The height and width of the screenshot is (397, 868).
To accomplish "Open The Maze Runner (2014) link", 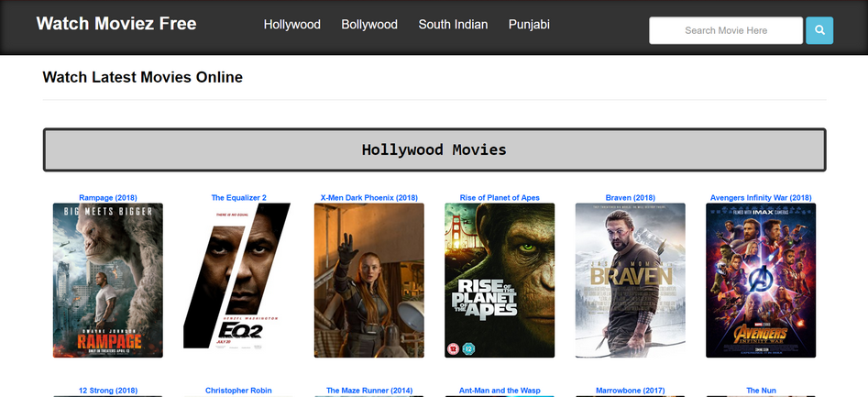I will pyautogui.click(x=369, y=391).
